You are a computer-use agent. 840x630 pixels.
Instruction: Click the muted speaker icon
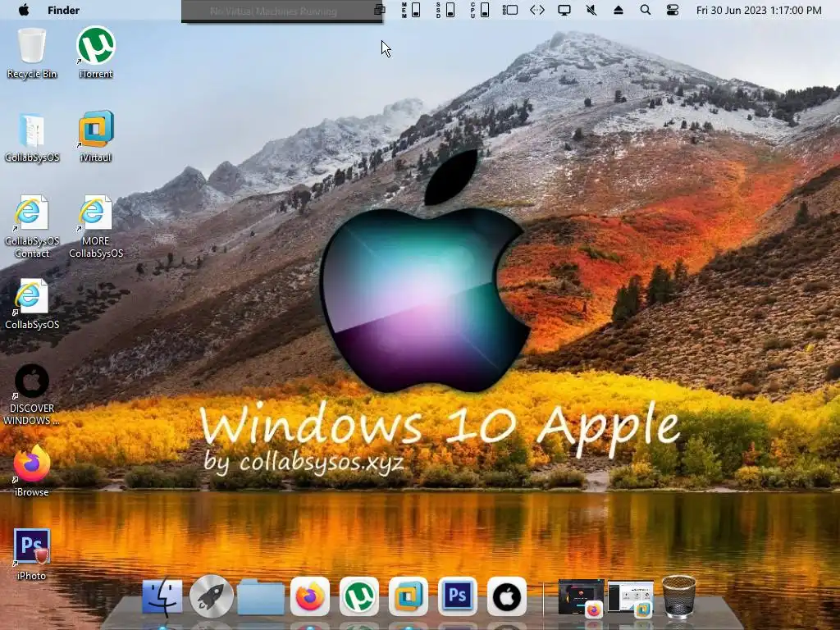pyautogui.click(x=591, y=10)
